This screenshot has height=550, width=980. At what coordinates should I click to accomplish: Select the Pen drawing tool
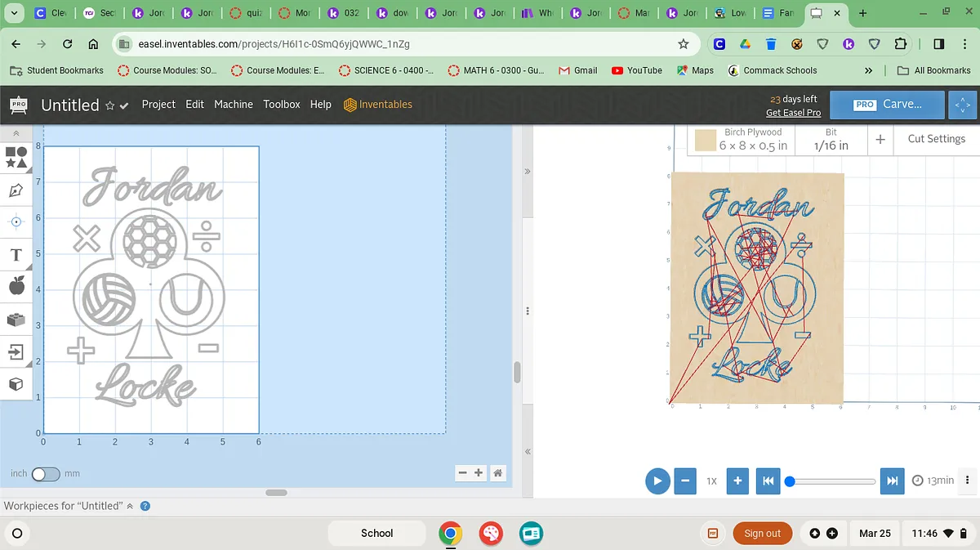click(x=16, y=190)
